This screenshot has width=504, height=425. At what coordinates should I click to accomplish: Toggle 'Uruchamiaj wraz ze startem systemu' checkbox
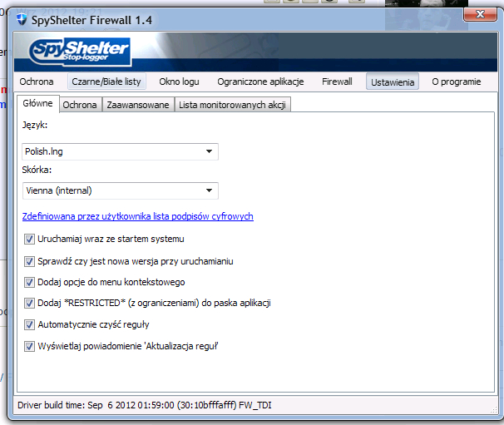pyautogui.click(x=30, y=239)
